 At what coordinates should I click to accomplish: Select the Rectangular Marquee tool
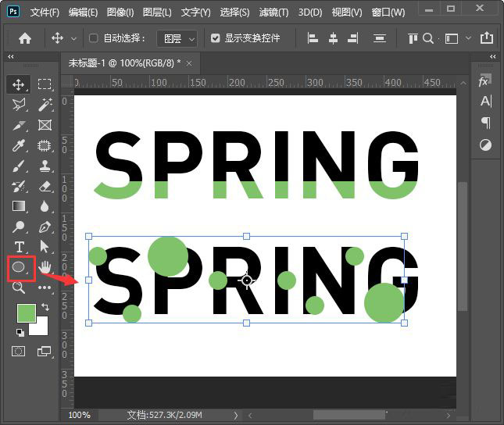click(x=45, y=84)
